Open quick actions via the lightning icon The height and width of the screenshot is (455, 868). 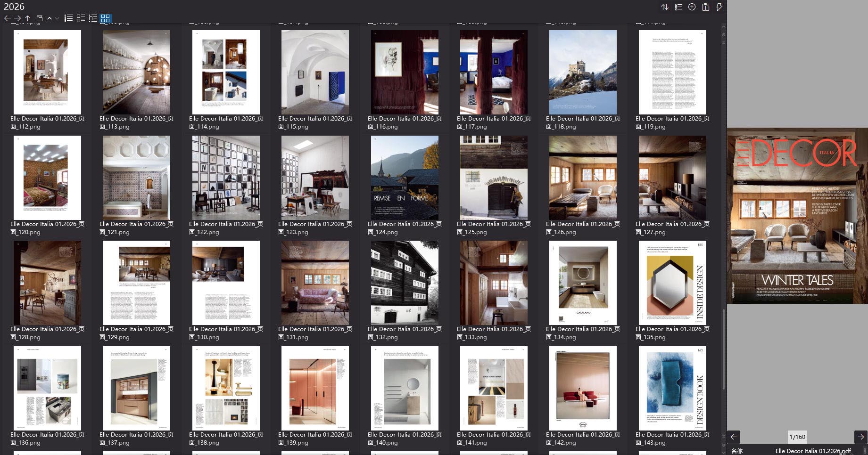tap(719, 7)
